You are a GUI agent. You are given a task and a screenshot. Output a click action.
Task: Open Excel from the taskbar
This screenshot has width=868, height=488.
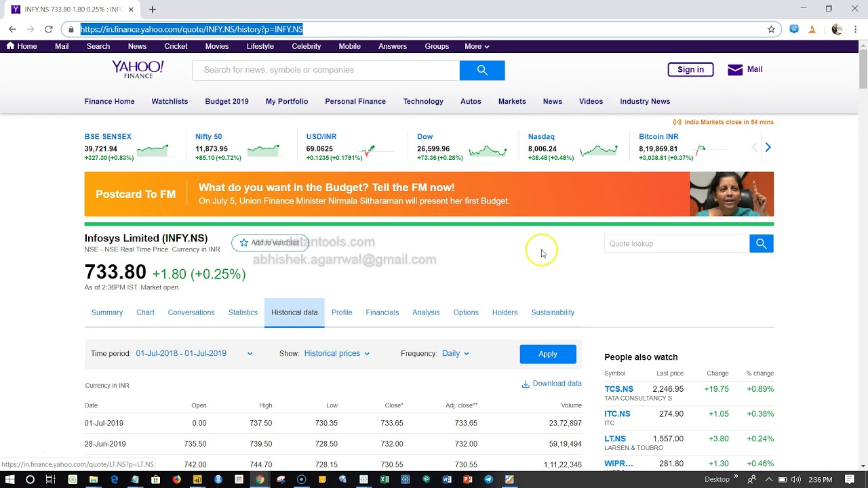(x=384, y=479)
